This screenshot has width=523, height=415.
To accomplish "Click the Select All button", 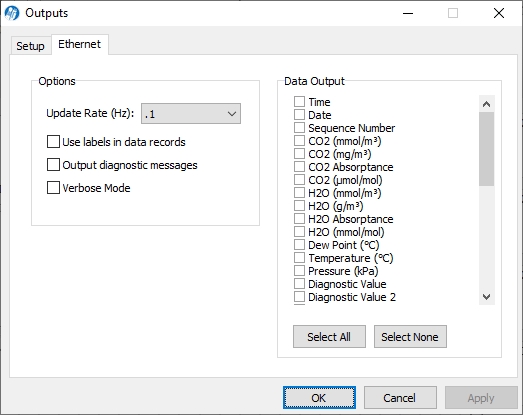I will point(329,337).
